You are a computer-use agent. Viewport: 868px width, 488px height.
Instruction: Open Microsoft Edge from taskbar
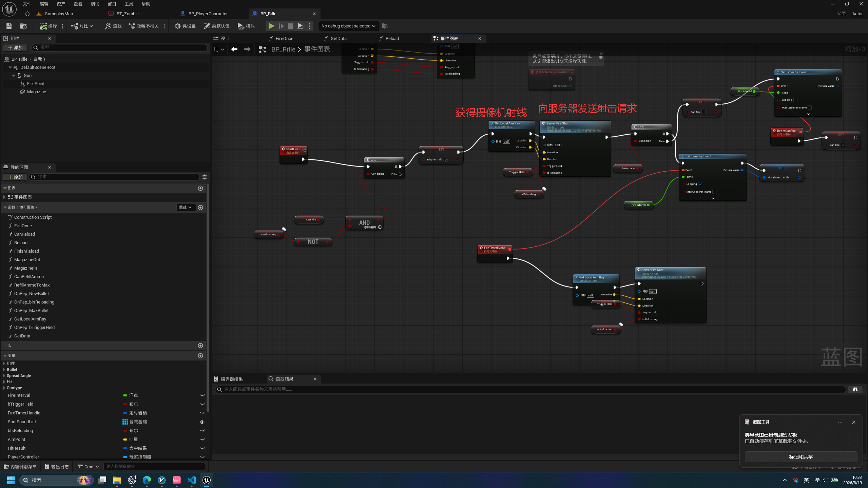147,480
